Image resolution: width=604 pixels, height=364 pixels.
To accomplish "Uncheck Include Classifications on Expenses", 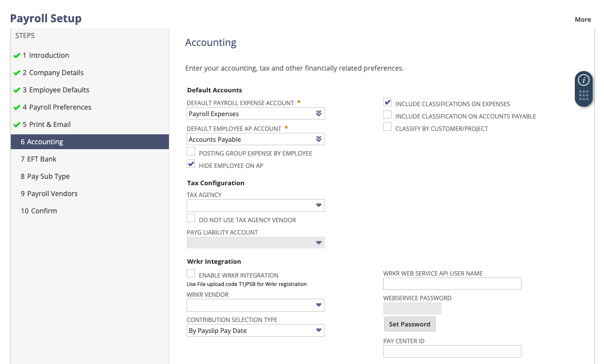I will pyautogui.click(x=387, y=102).
